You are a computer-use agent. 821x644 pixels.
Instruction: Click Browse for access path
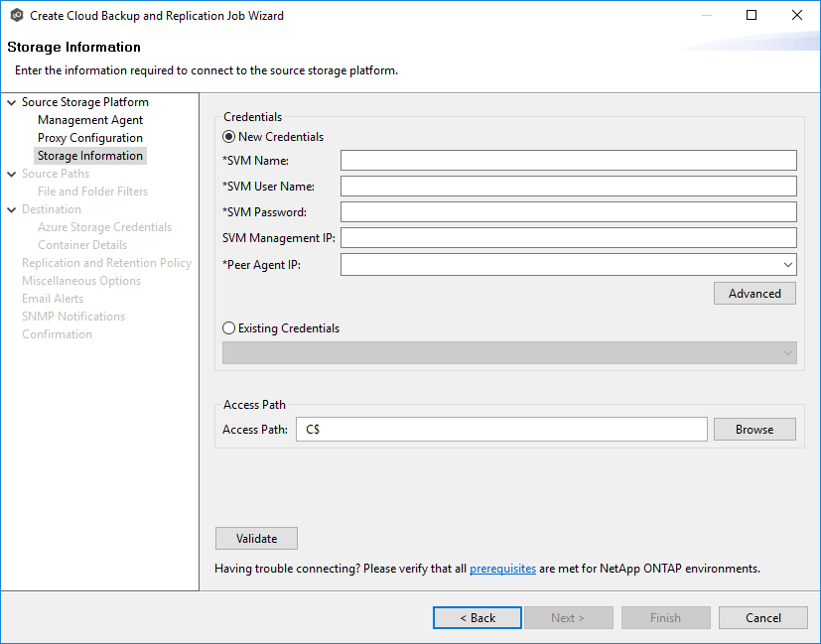click(x=754, y=430)
